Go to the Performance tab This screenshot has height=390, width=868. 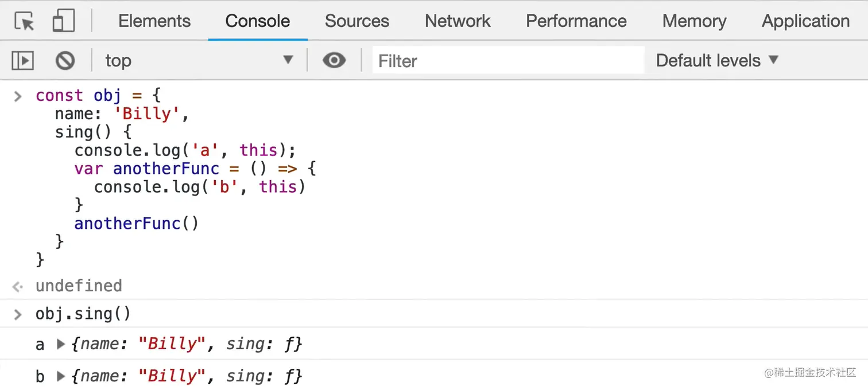coord(576,21)
